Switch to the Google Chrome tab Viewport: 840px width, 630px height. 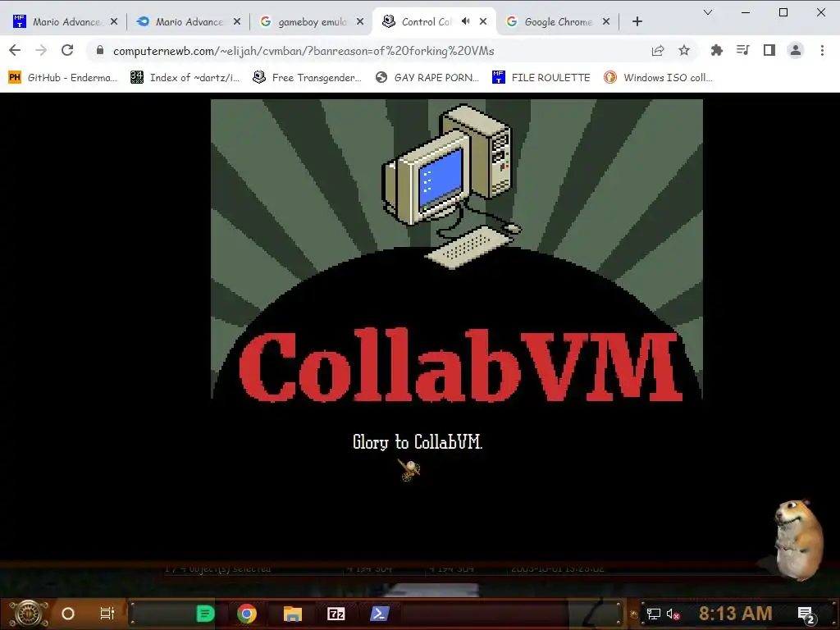click(x=558, y=21)
